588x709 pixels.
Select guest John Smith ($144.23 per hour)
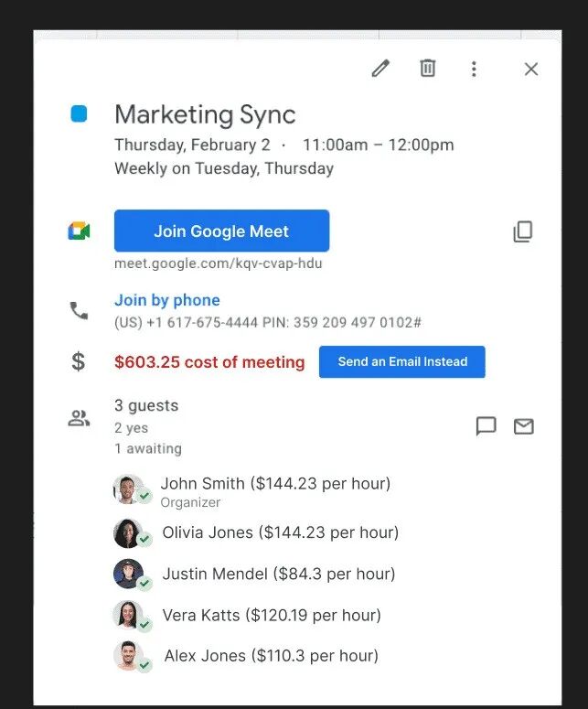click(275, 484)
